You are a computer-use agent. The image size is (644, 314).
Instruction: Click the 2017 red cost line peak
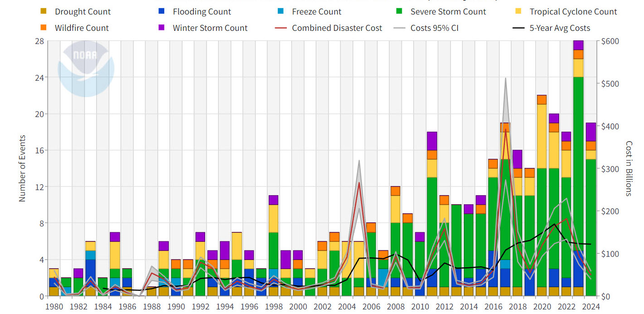[506, 130]
